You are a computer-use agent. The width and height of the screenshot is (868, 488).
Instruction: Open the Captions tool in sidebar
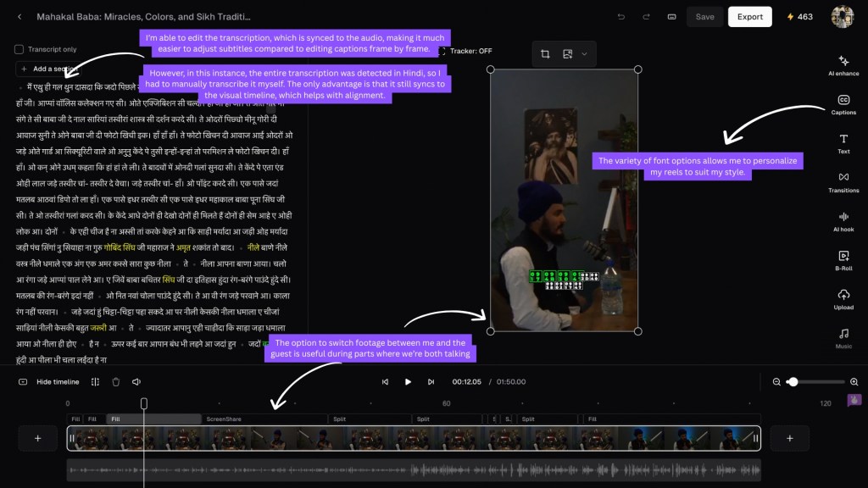843,103
